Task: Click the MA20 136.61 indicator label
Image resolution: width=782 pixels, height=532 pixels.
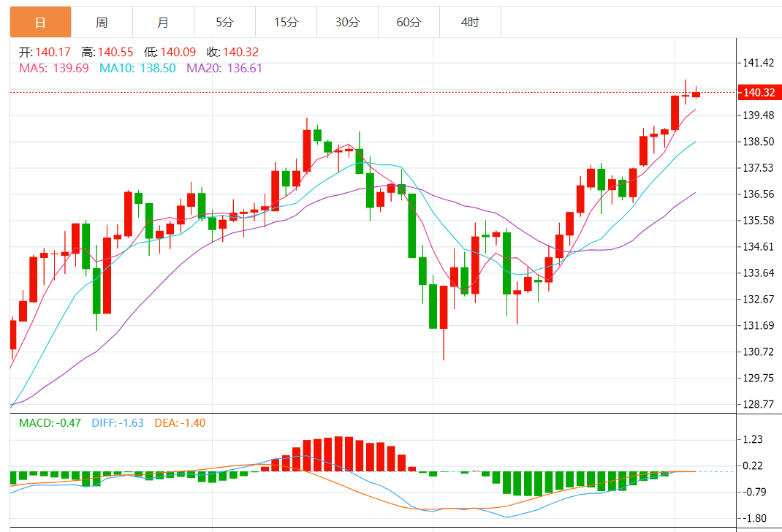Action: click(224, 68)
